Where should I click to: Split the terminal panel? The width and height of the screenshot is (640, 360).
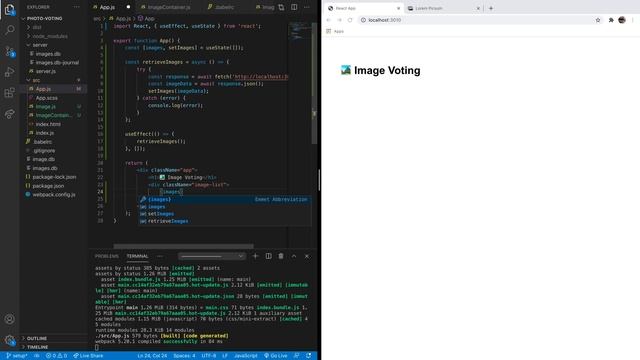[268, 256]
